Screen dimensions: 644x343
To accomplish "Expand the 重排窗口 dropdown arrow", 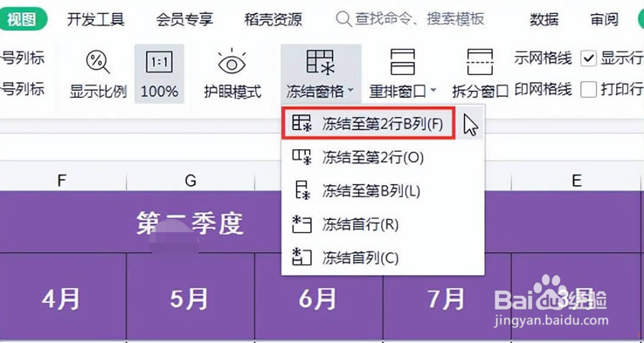I will (433, 90).
